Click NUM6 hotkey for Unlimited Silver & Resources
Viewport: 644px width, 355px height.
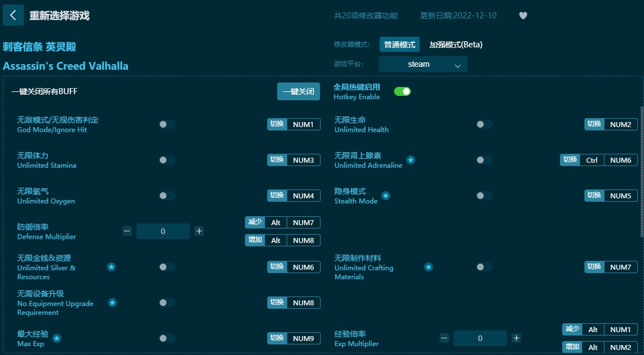(x=303, y=267)
